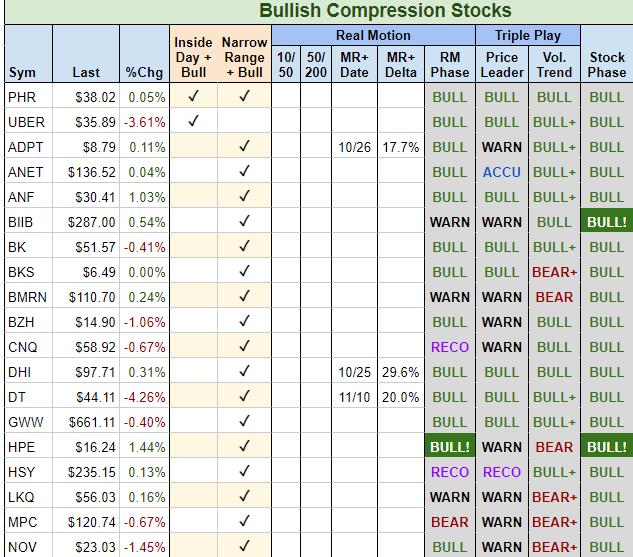Click the PHR Inside Day checkmark
633x557 pixels.
click(194, 97)
